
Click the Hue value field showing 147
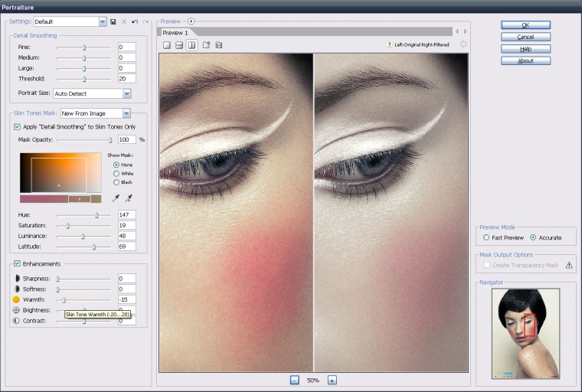(x=127, y=214)
